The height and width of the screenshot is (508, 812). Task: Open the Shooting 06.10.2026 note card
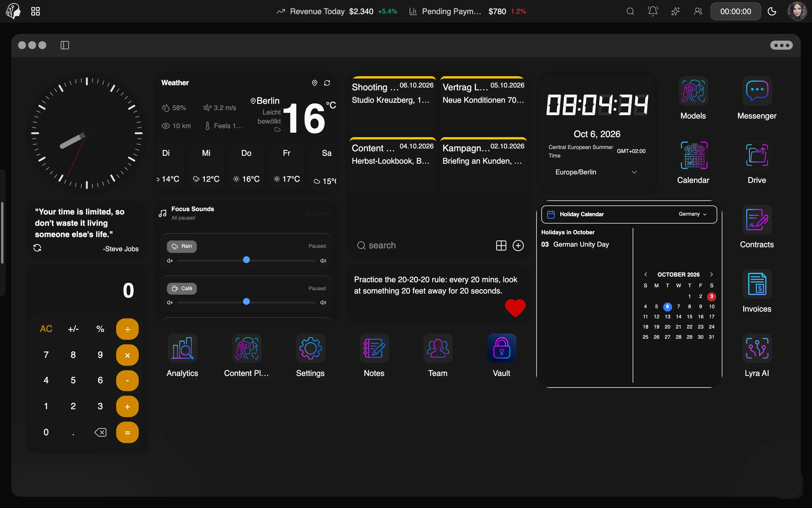pos(392,105)
